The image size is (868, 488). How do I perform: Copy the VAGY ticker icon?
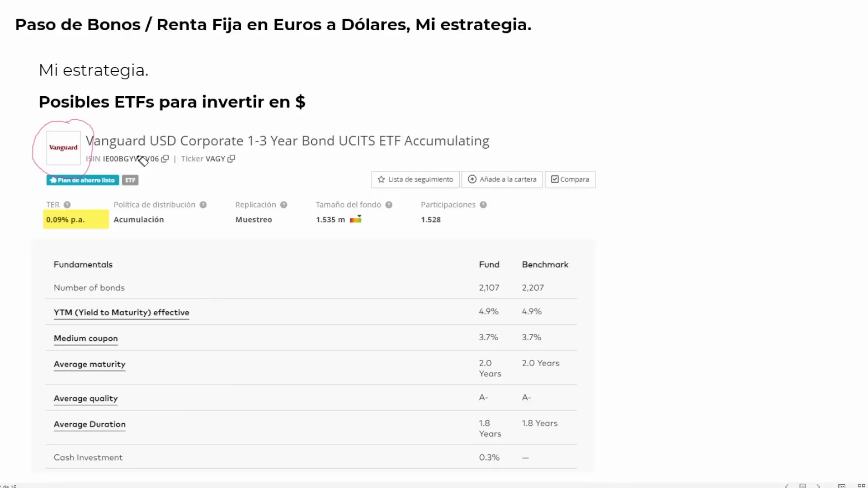(231, 159)
